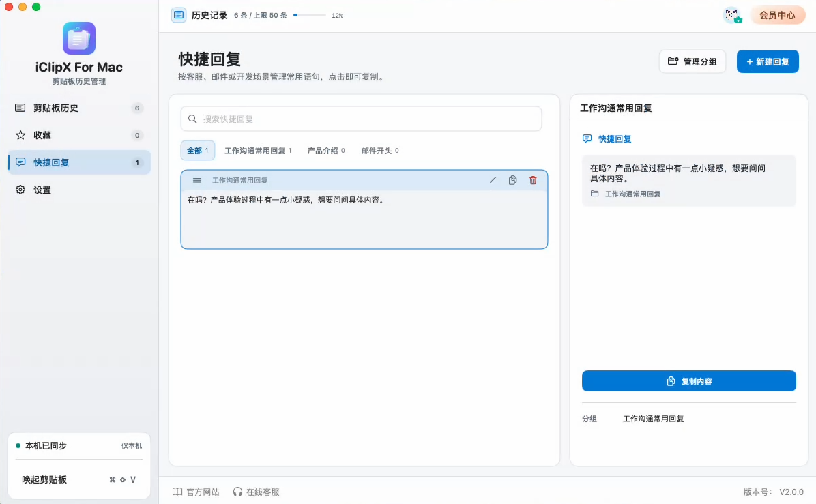The height and width of the screenshot is (504, 816).
Task: Click the chat bubble icon beside 快捷回复 in sidebar
Action: coord(20,162)
